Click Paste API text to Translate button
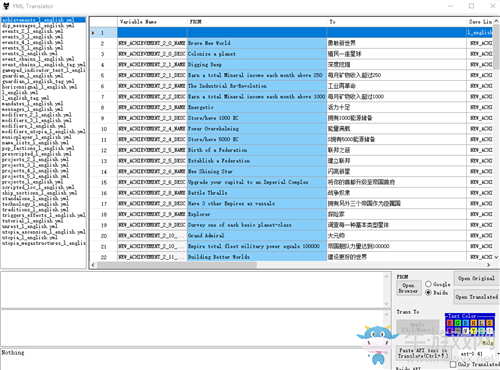 click(424, 353)
